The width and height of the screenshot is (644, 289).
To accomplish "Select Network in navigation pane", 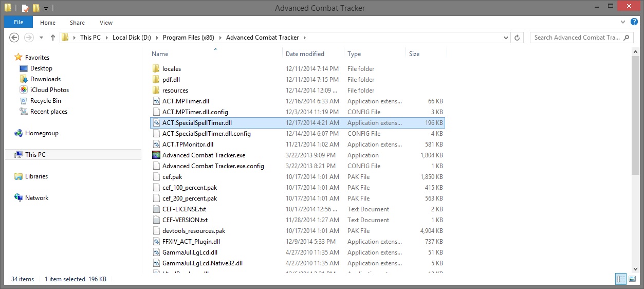I will tap(36, 198).
